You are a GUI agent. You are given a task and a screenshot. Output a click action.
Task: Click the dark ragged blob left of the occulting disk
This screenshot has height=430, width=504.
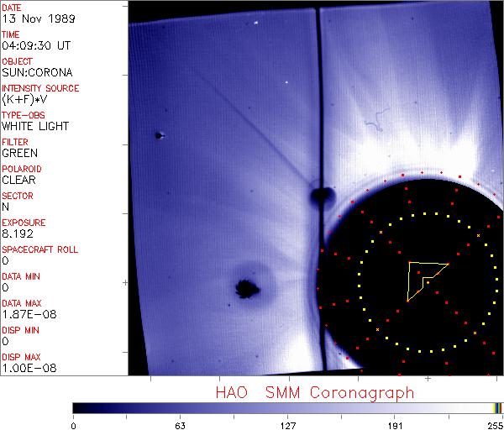point(247,289)
